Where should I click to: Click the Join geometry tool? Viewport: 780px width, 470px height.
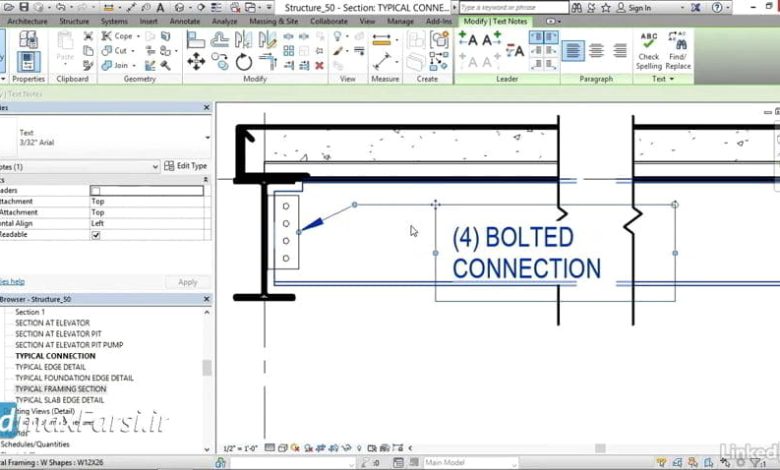115,65
